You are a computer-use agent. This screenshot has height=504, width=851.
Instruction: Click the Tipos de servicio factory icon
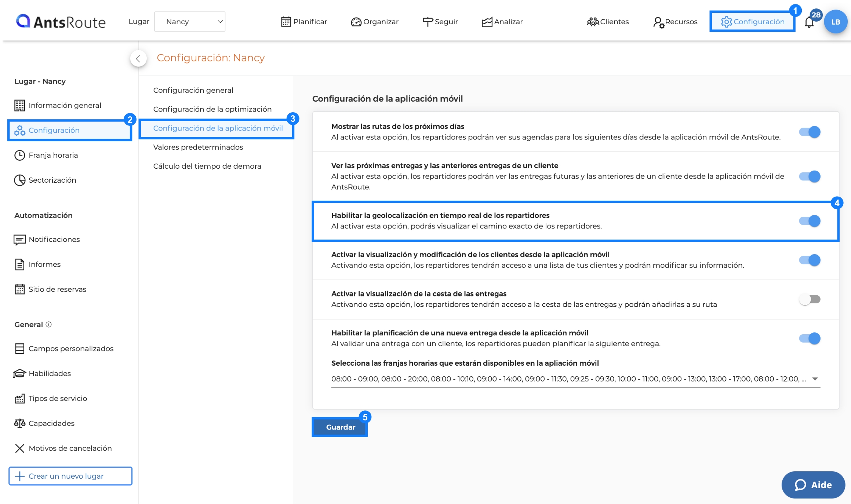click(x=20, y=398)
